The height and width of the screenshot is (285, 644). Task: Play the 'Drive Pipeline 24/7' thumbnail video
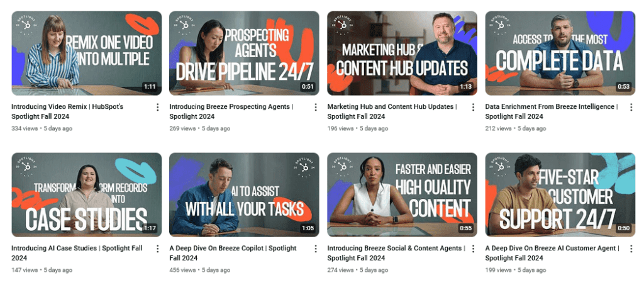245,53
